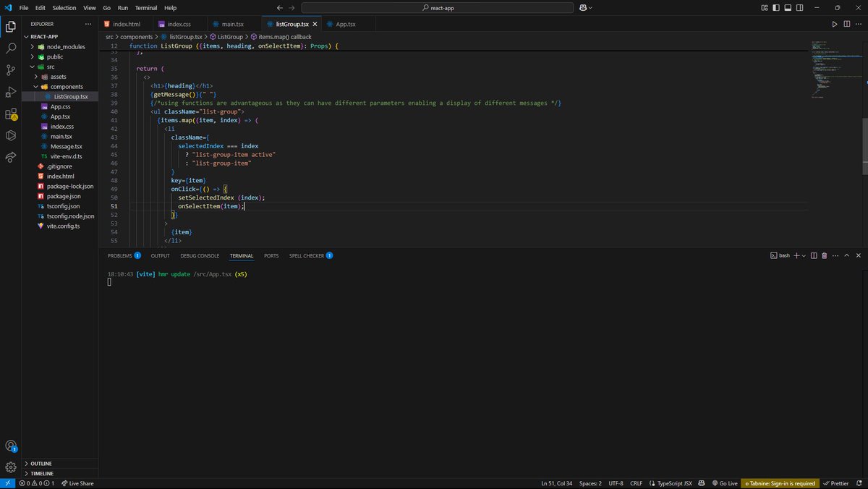The image size is (868, 489).
Task: Open the Accounts menu icon
Action: [x=11, y=446]
